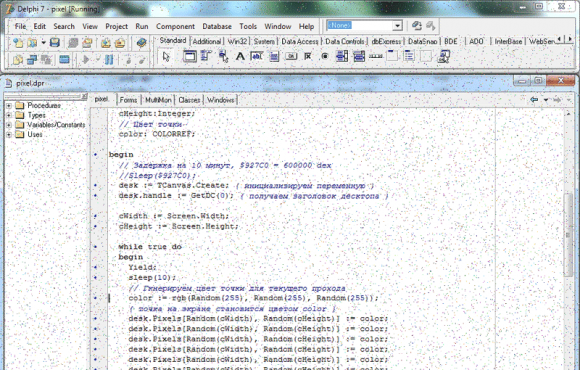Expand the Variables/Constants node

coord(9,125)
